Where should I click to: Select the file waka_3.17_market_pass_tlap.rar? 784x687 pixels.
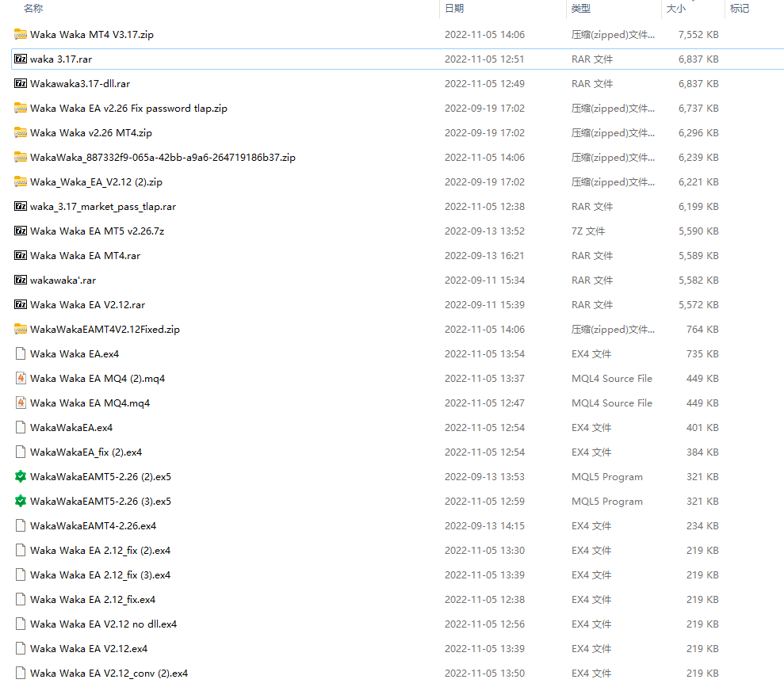pyautogui.click(x=103, y=207)
